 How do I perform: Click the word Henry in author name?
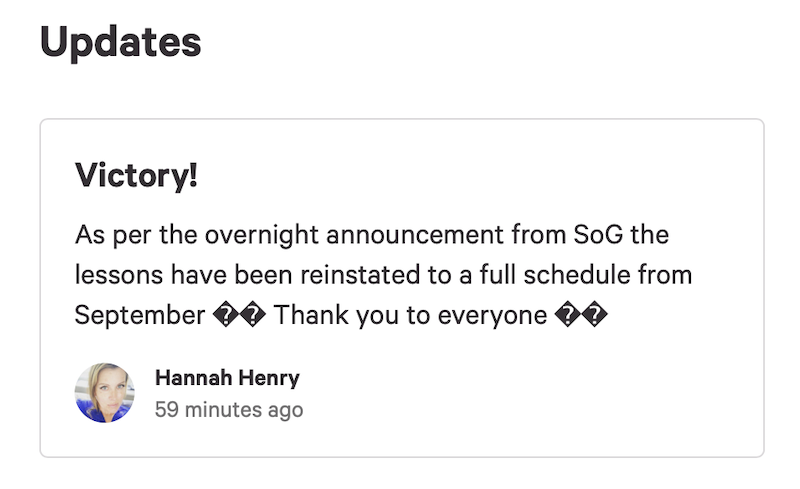tap(269, 379)
